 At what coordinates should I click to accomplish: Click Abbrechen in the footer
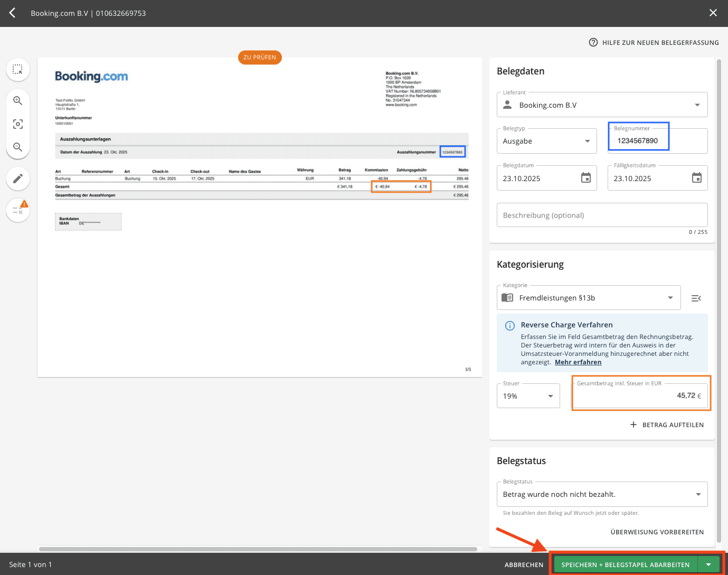[524, 565]
